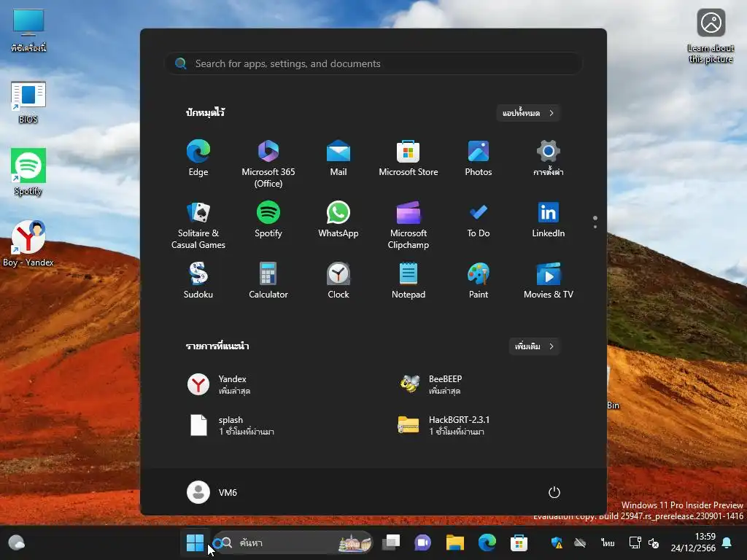The height and width of the screenshot is (560, 747).
Task: Launch Spotify from Start menu
Action: click(268, 219)
